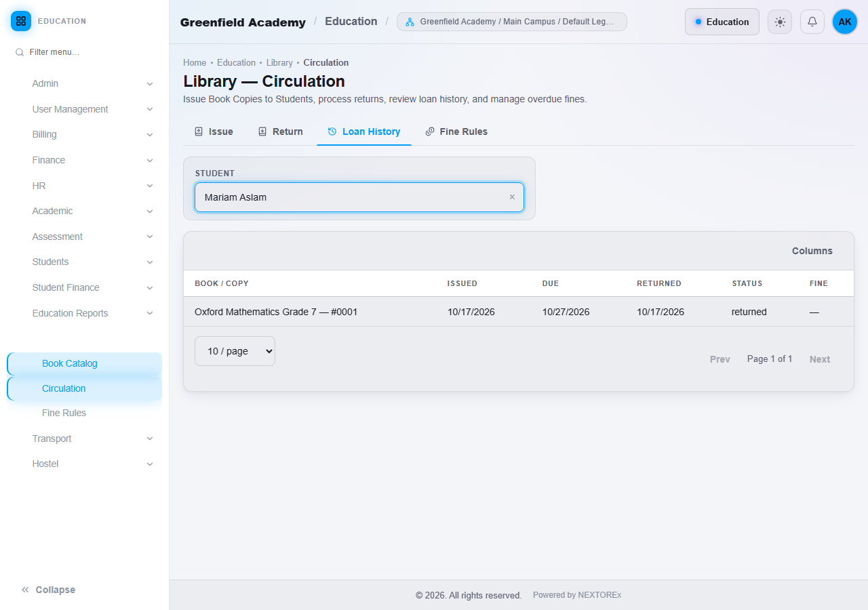
Task: Open the Home breadcrumb link
Action: 195,62
